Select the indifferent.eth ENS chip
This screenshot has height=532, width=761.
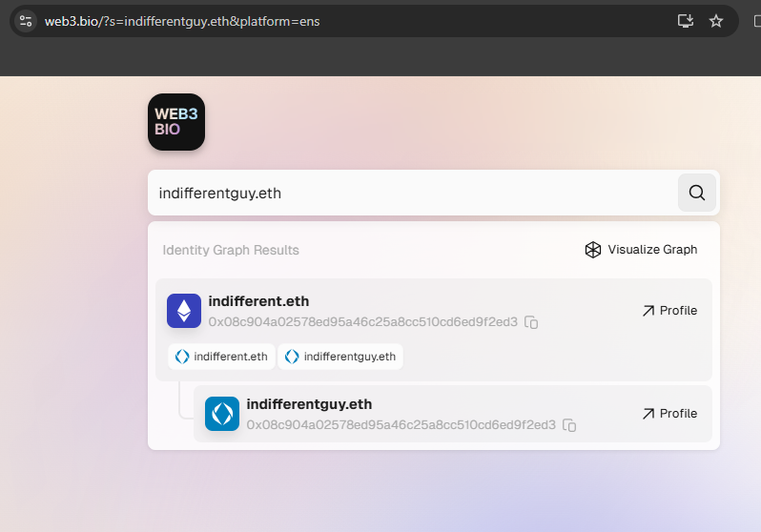tap(222, 357)
